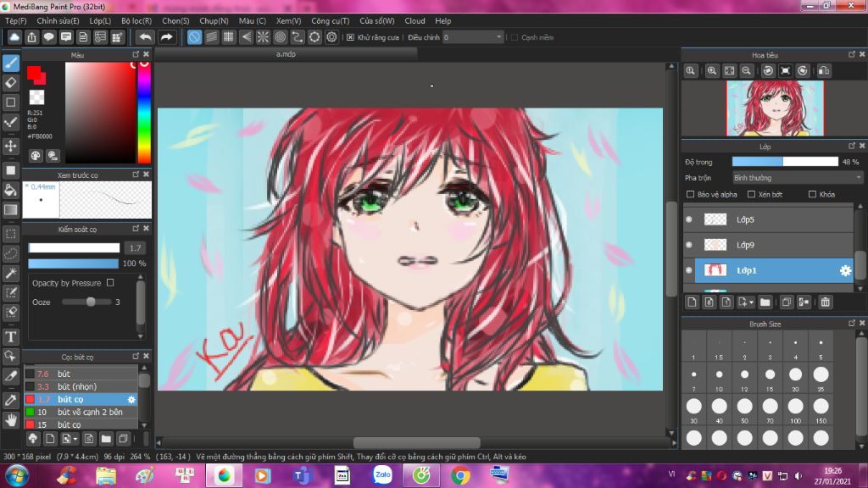Select the Hand pan tool

[x=11, y=420]
